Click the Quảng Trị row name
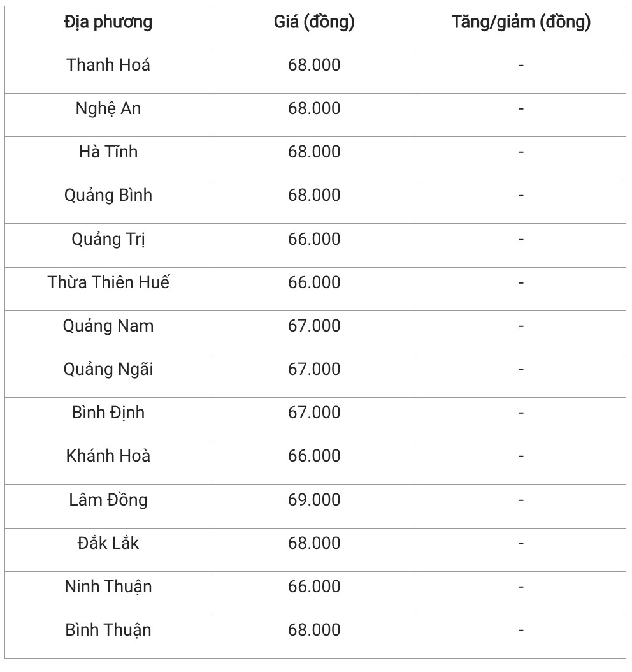This screenshot has height=672, width=632. point(108,239)
